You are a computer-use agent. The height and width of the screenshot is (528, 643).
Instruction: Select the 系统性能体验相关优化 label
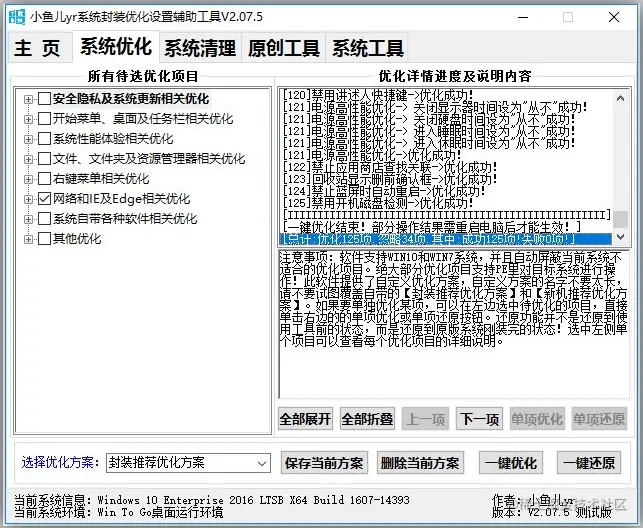coord(113,139)
